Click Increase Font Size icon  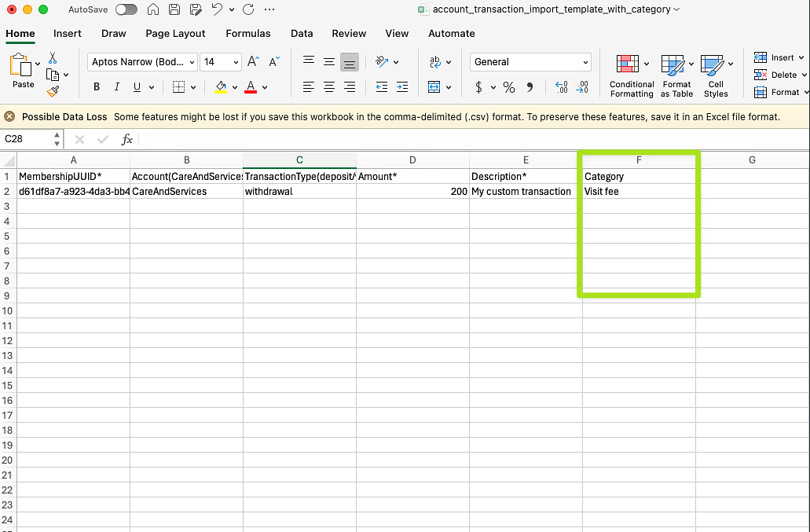coord(253,62)
